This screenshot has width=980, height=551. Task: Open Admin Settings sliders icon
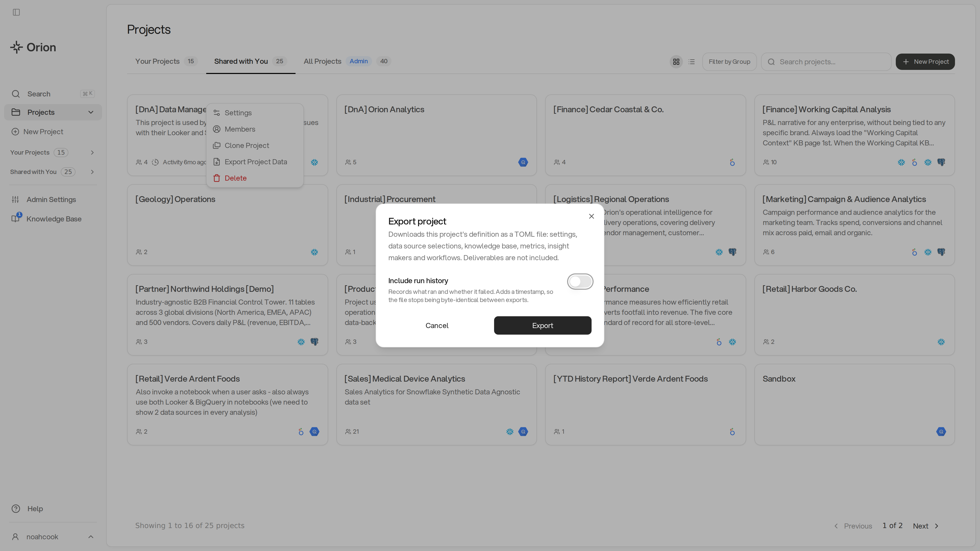[15, 200]
